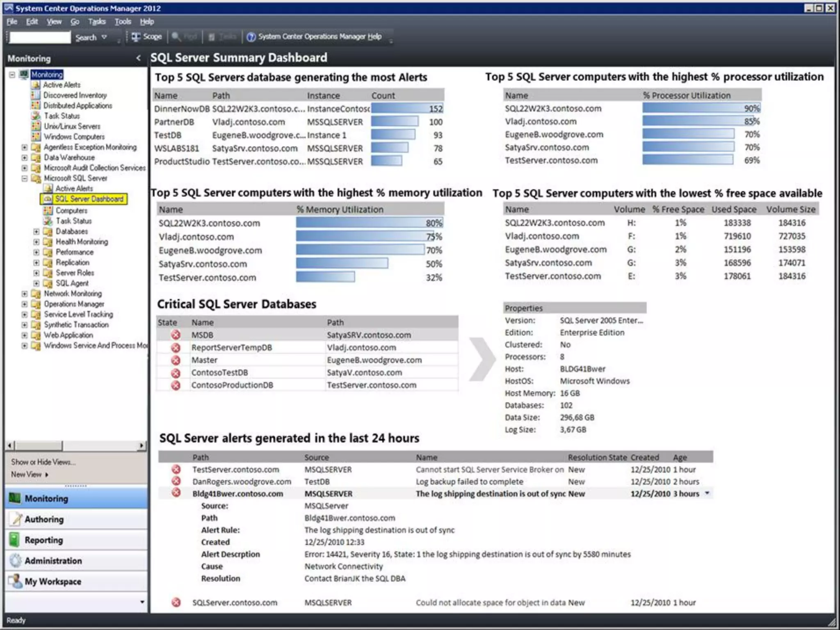Click Show or Hide Views link

pos(43,462)
